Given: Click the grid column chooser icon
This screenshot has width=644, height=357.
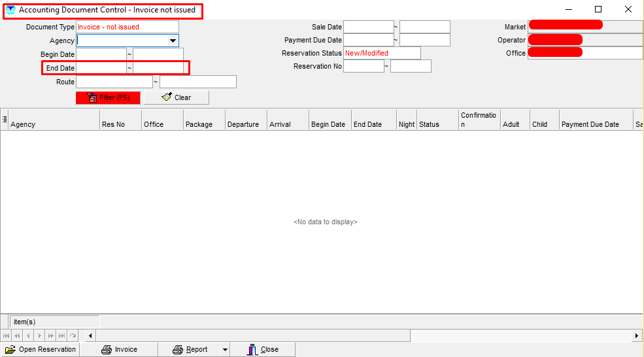Looking at the screenshot, I should [5, 119].
